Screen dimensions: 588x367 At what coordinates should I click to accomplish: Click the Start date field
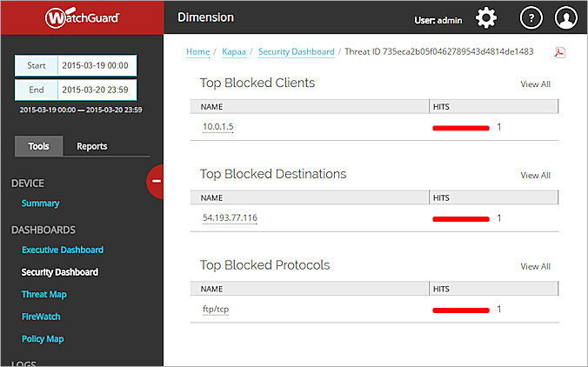pos(96,66)
